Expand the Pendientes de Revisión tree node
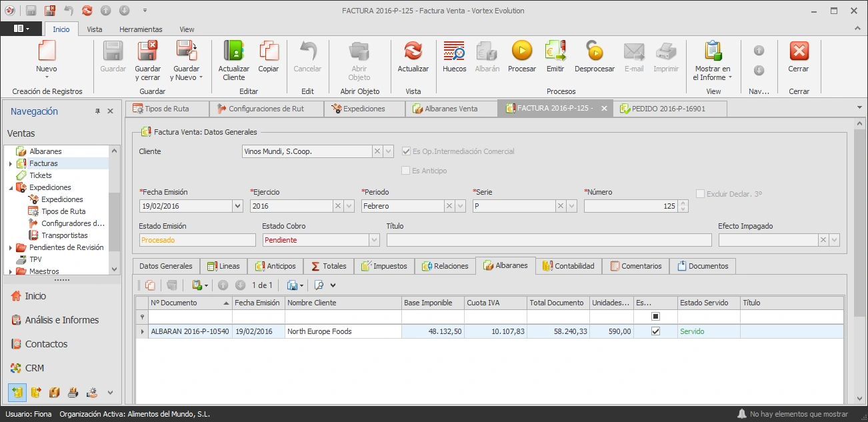 click(x=10, y=247)
